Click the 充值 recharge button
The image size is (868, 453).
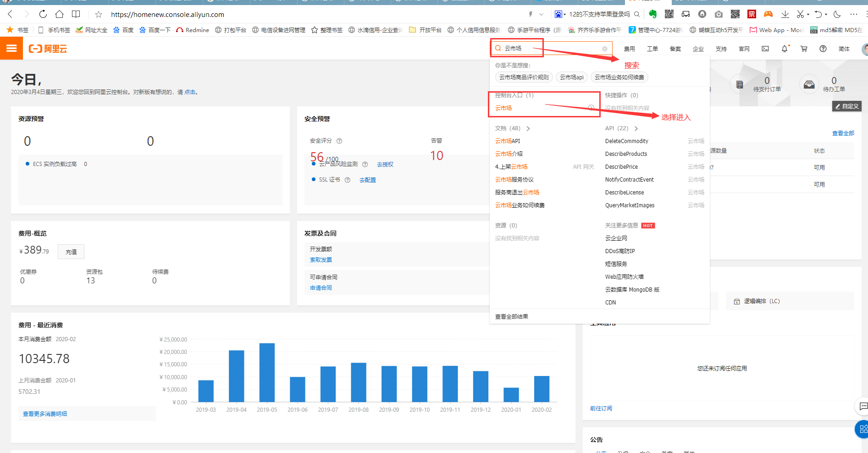point(71,252)
